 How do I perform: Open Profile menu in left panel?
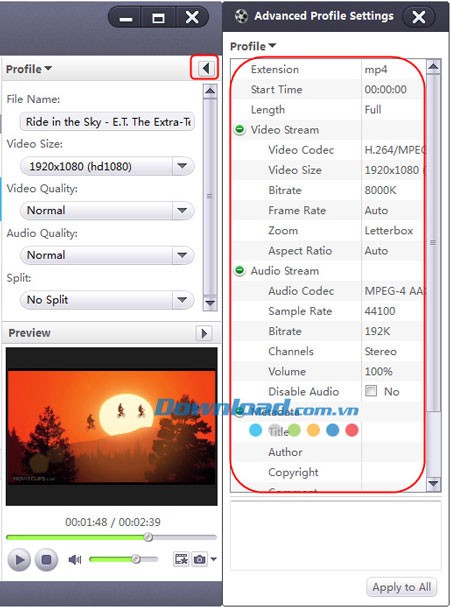(x=29, y=69)
